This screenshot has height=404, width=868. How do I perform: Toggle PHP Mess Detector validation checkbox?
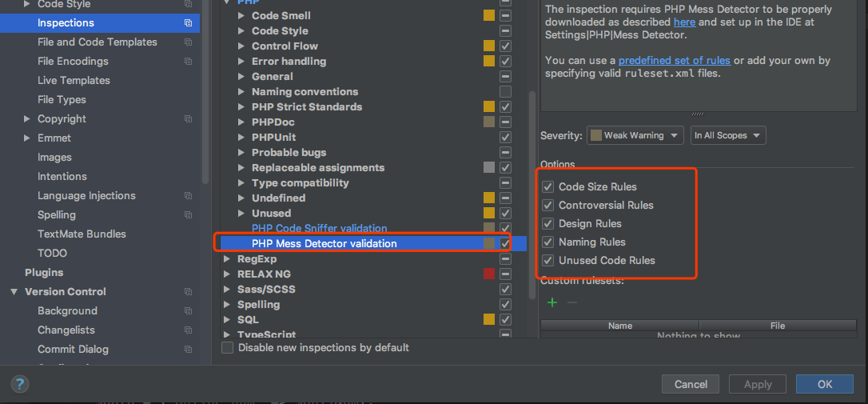pos(505,243)
